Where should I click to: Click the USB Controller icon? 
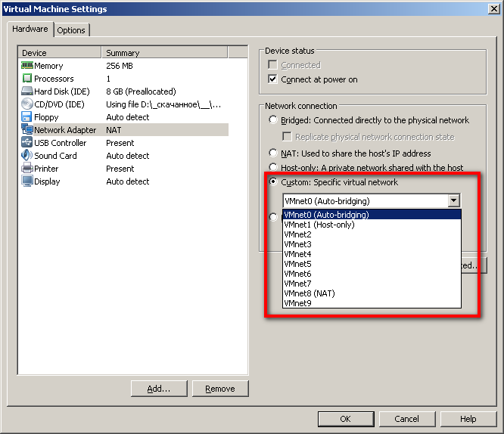[26, 142]
